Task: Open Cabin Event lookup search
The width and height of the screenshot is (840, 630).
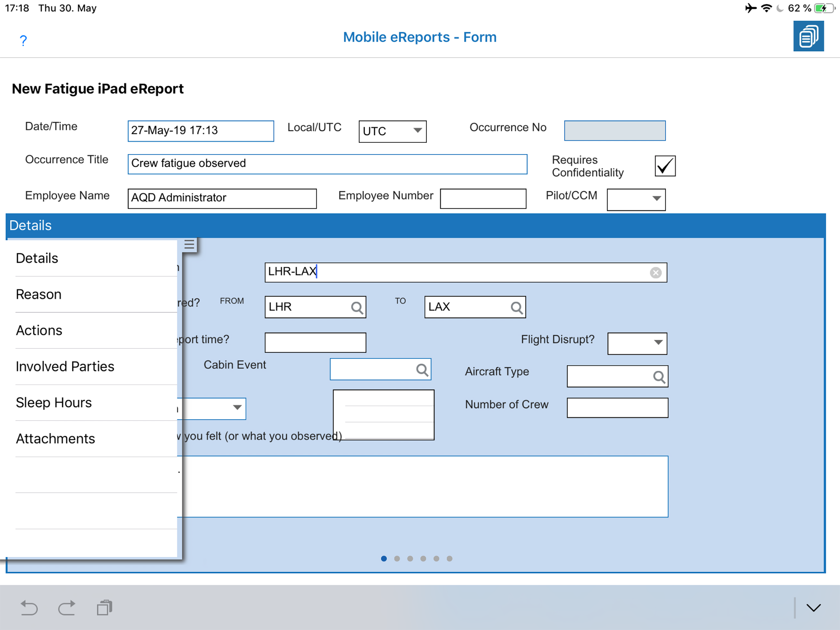Action: point(422,369)
